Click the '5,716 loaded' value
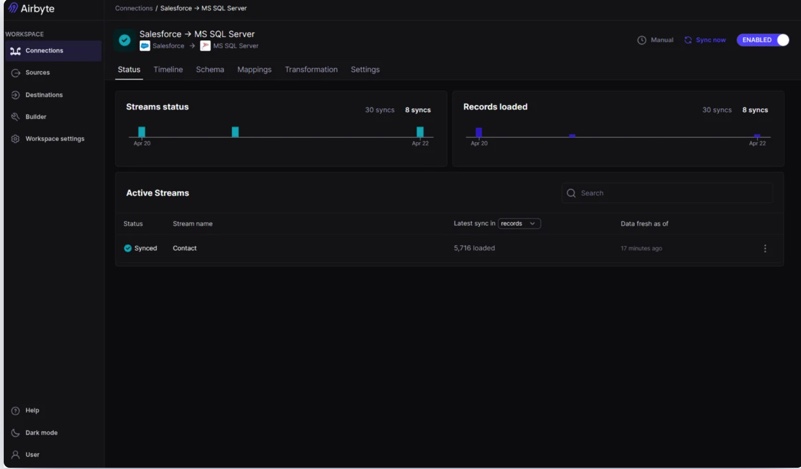The height and width of the screenshot is (469, 801). pyautogui.click(x=474, y=248)
